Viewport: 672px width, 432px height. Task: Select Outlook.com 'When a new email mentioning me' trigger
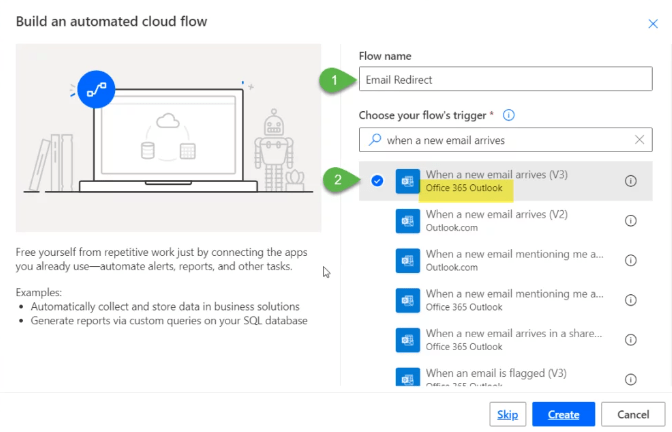click(506, 261)
